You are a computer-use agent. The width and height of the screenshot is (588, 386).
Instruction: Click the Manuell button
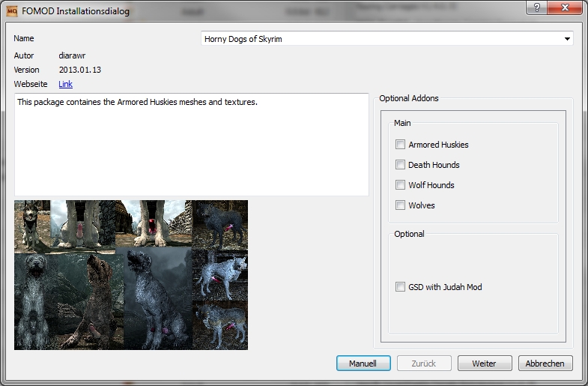coord(363,364)
